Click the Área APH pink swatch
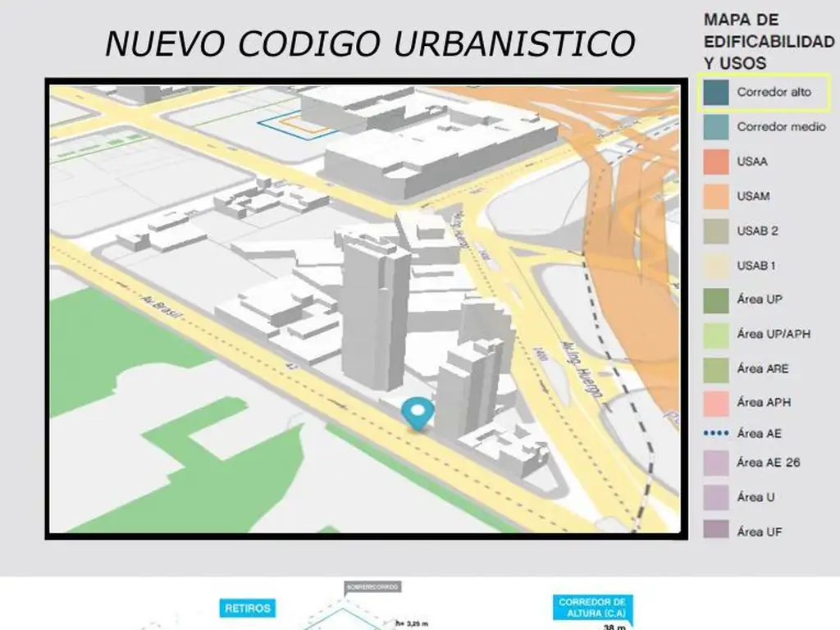Viewport: 840px width, 630px height. pyautogui.click(x=715, y=403)
